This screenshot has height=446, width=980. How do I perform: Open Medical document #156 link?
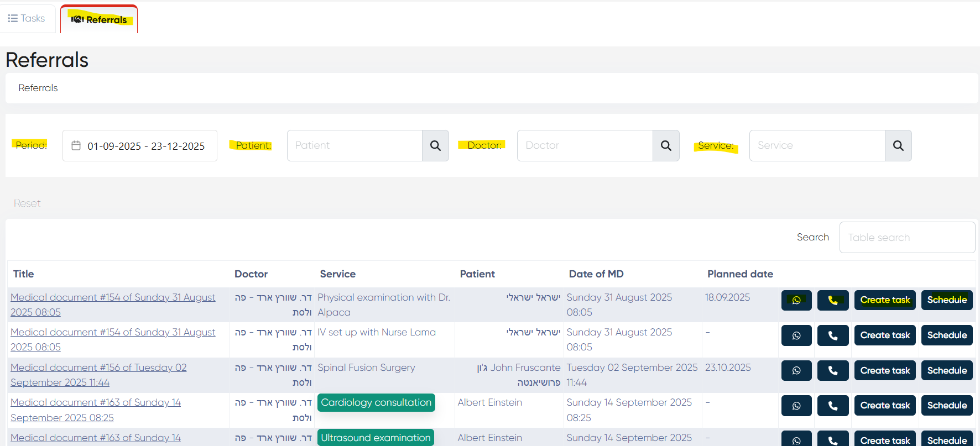click(x=98, y=368)
